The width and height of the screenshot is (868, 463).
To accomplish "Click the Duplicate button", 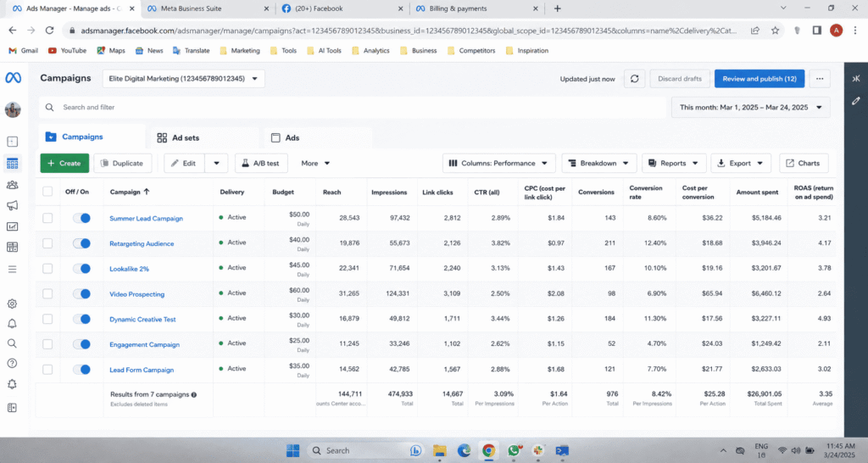I will [122, 164].
